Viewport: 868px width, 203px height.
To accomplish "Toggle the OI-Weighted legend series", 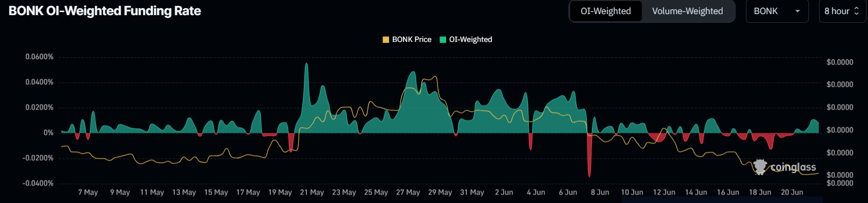I will (x=466, y=39).
